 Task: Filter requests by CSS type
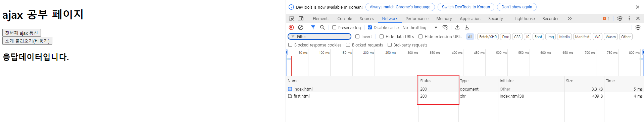(517, 37)
